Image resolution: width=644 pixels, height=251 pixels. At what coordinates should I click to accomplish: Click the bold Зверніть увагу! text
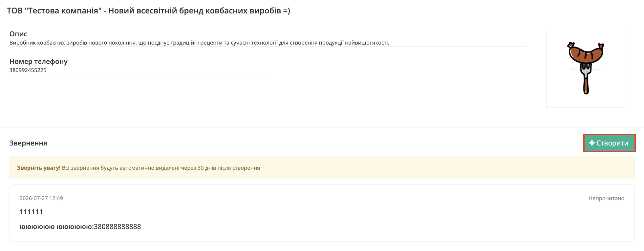(x=39, y=168)
